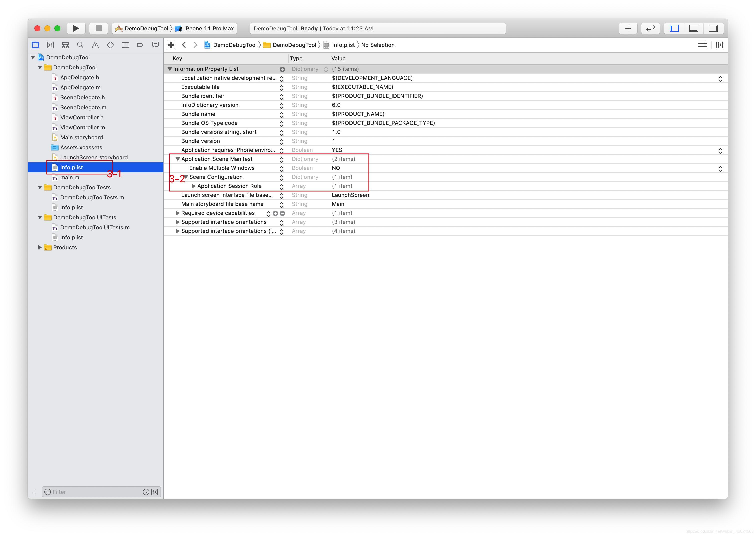Open the Issue navigator warning icon

(95, 45)
